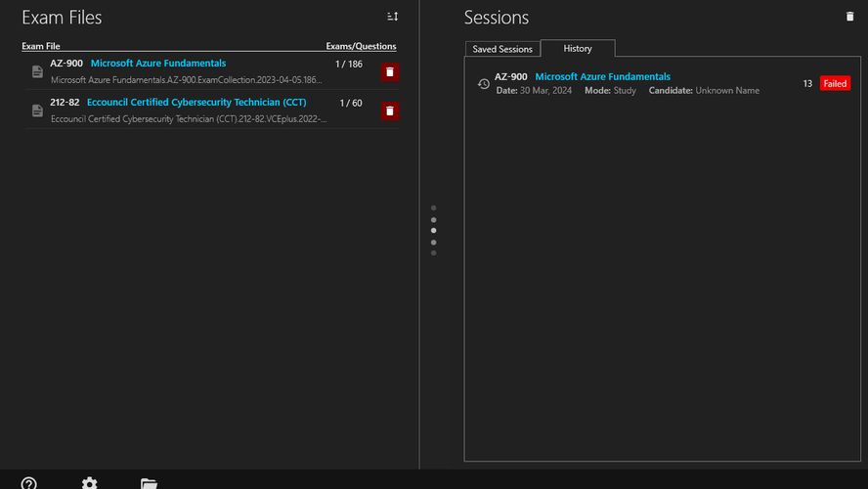Click the red Failed status badge

coord(835,84)
